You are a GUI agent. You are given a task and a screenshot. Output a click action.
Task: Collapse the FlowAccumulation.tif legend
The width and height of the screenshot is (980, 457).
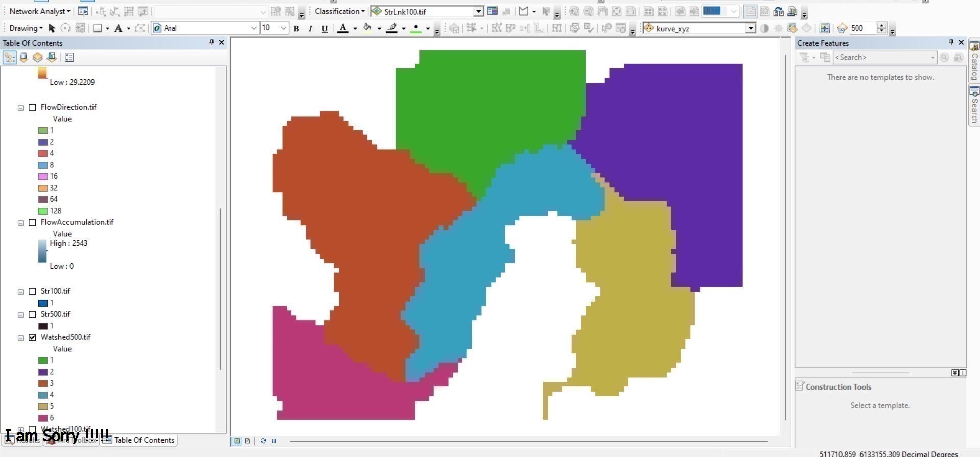(21, 223)
